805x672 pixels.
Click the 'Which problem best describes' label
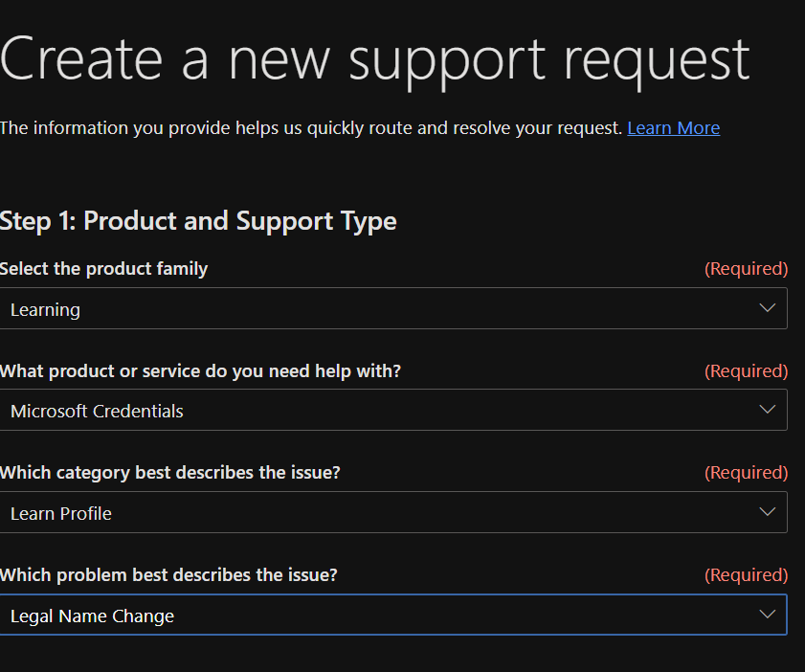pos(168,575)
